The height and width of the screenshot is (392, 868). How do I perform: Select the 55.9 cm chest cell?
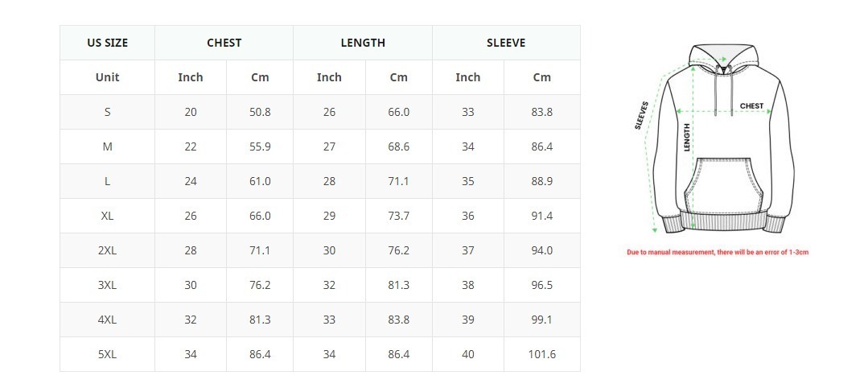point(260,146)
